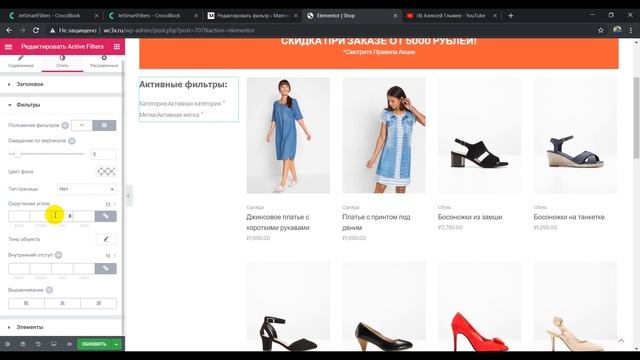The height and width of the screenshot is (360, 640).
Task: Open responsive mode for alignment
Action: [x=49, y=290]
